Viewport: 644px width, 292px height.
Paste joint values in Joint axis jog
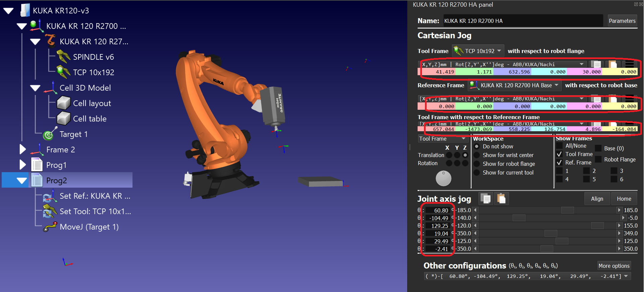coord(501,199)
